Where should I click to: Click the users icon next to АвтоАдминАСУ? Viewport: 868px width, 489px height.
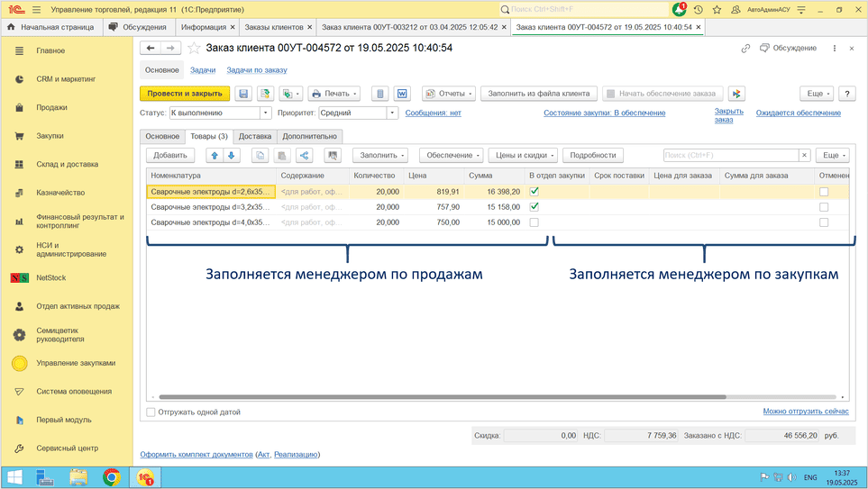tap(736, 9)
